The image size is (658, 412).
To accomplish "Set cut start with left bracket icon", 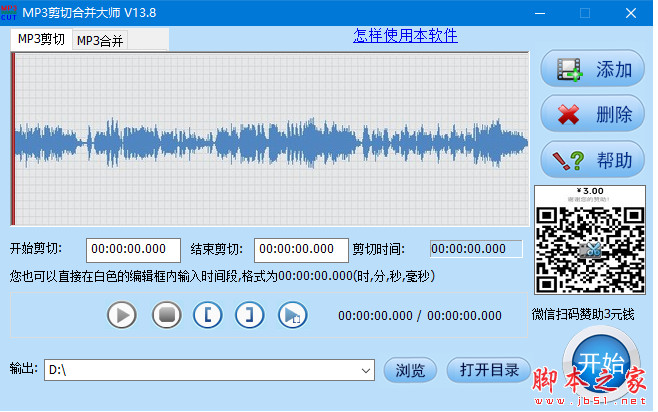I will click(208, 315).
